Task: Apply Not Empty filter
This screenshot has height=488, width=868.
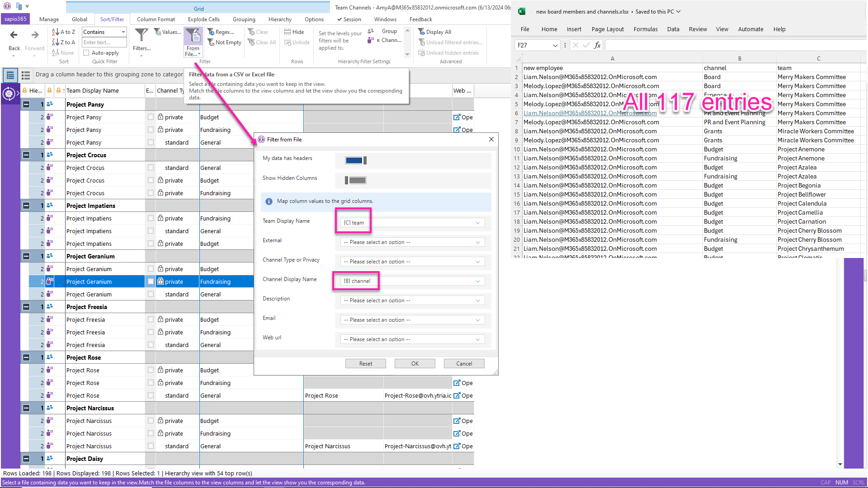Action: (225, 42)
